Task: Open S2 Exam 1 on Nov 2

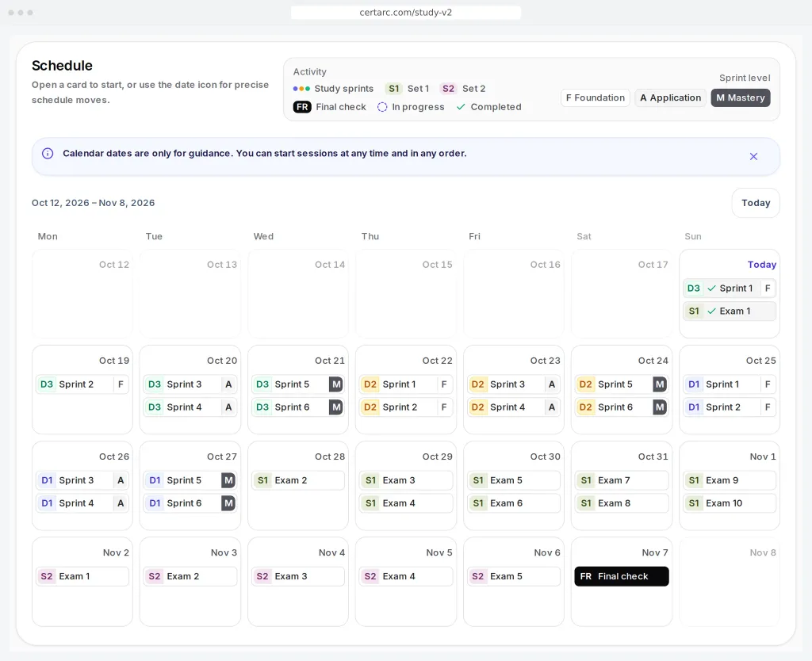Action: [82, 577]
